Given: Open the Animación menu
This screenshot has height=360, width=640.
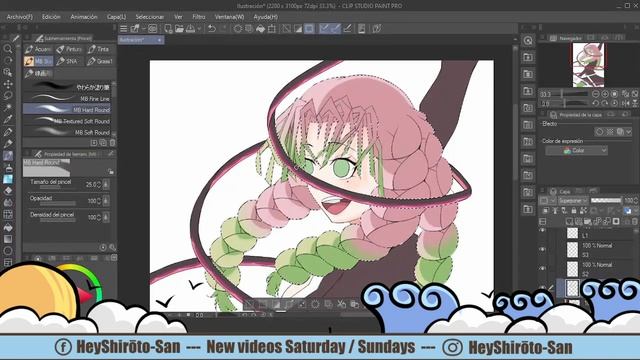Looking at the screenshot, I should [84, 17].
